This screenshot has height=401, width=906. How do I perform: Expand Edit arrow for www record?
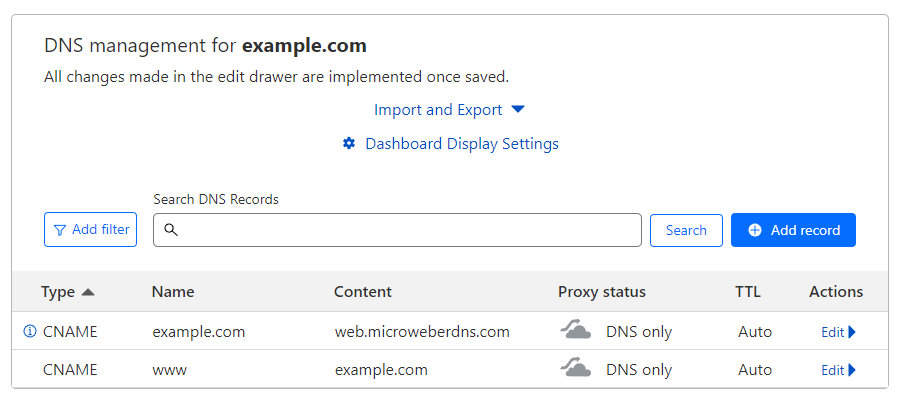tap(852, 370)
